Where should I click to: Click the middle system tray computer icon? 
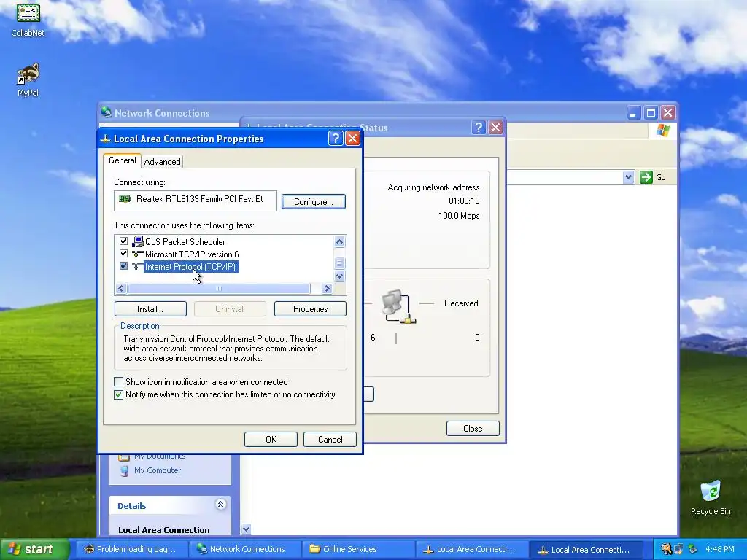click(x=679, y=549)
